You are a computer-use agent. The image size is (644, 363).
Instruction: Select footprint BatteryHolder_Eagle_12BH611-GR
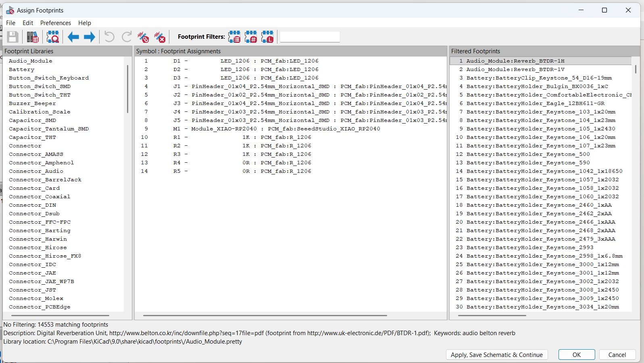click(541, 103)
